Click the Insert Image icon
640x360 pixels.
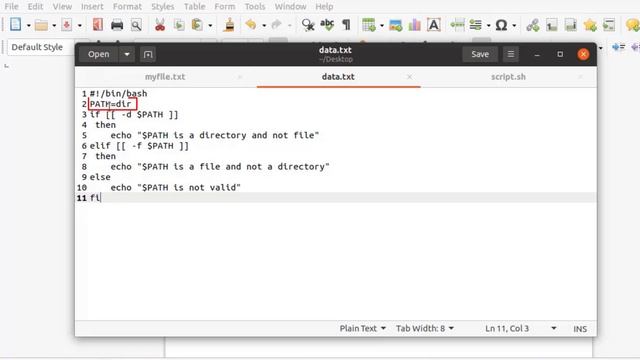coord(396,25)
